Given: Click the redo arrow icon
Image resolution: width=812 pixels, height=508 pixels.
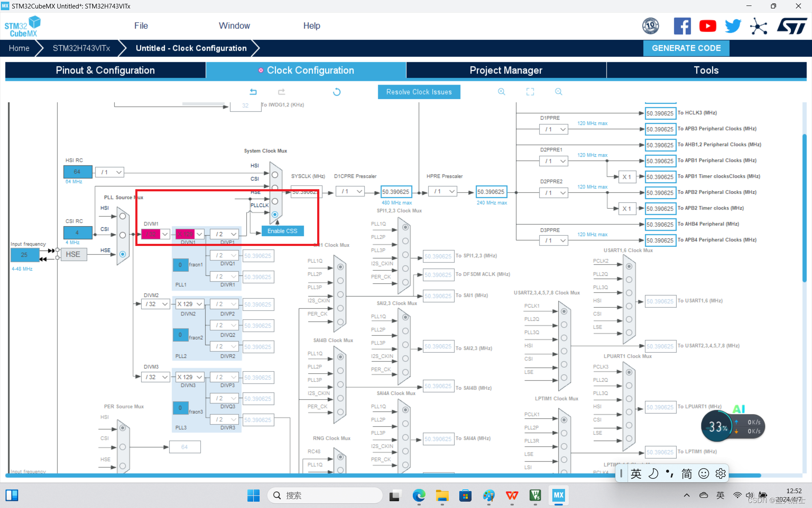Looking at the screenshot, I should (281, 92).
